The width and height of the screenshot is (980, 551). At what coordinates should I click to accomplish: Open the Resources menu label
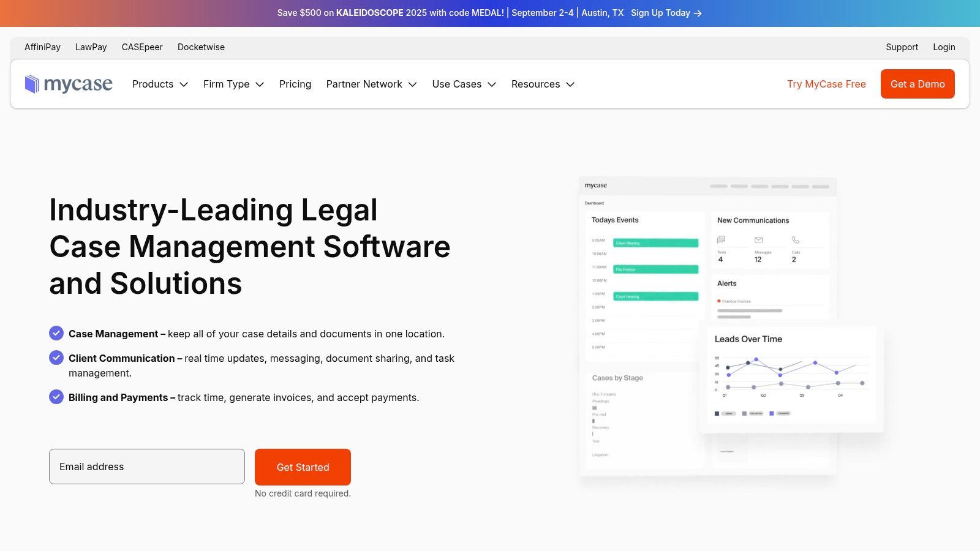(535, 84)
